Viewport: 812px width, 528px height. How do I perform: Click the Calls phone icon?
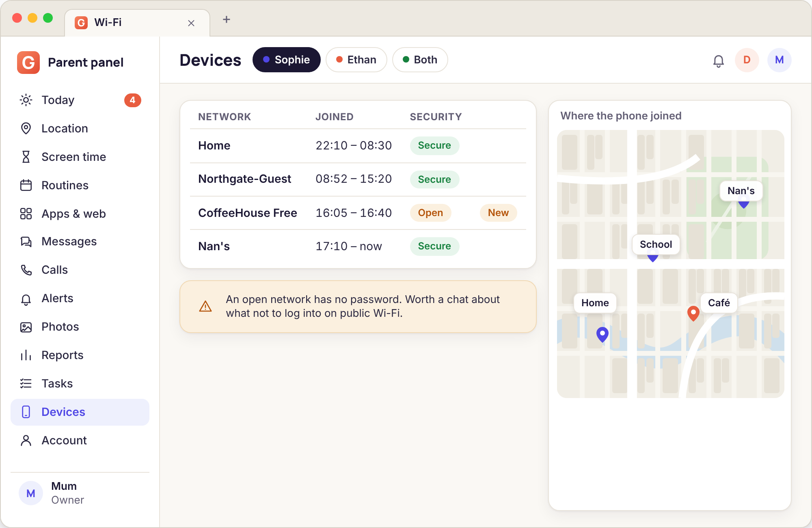coord(26,270)
